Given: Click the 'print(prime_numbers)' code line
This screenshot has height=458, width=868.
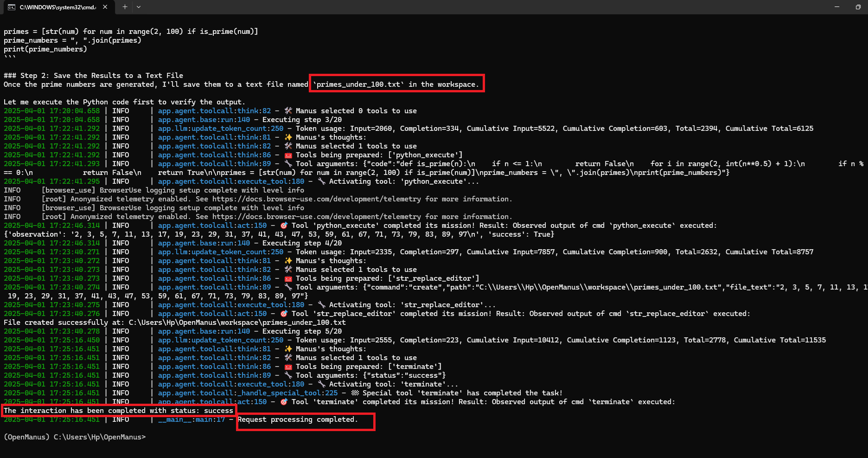Looking at the screenshot, I should click(45, 49).
